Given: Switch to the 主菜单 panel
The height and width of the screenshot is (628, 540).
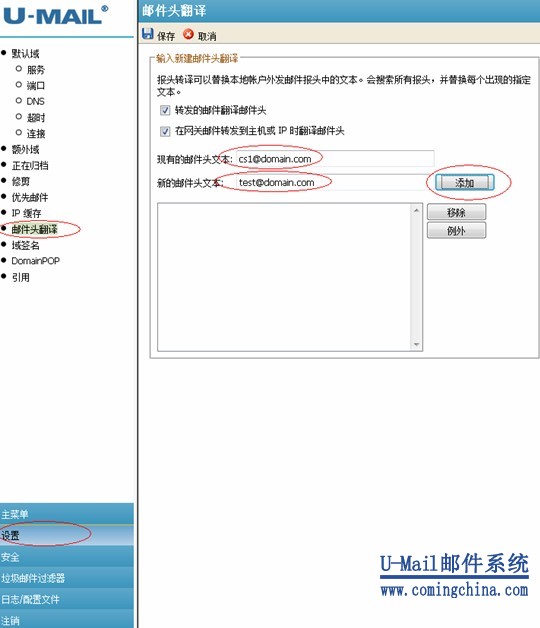Looking at the screenshot, I should pyautogui.click(x=67, y=514).
